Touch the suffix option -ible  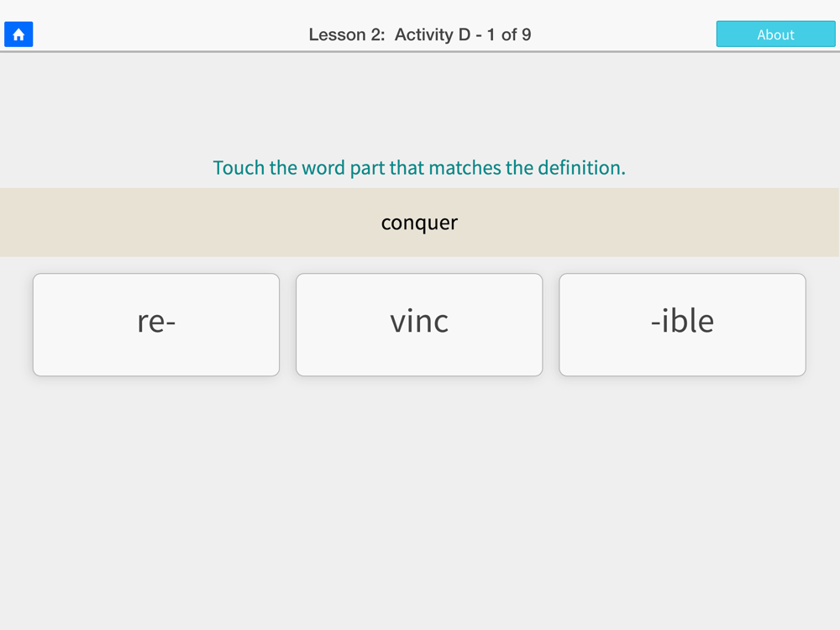click(682, 324)
